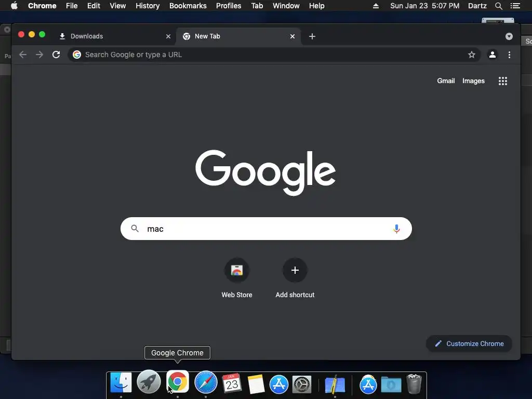Open Finder from the Dock
The height and width of the screenshot is (399, 532).
(x=121, y=383)
